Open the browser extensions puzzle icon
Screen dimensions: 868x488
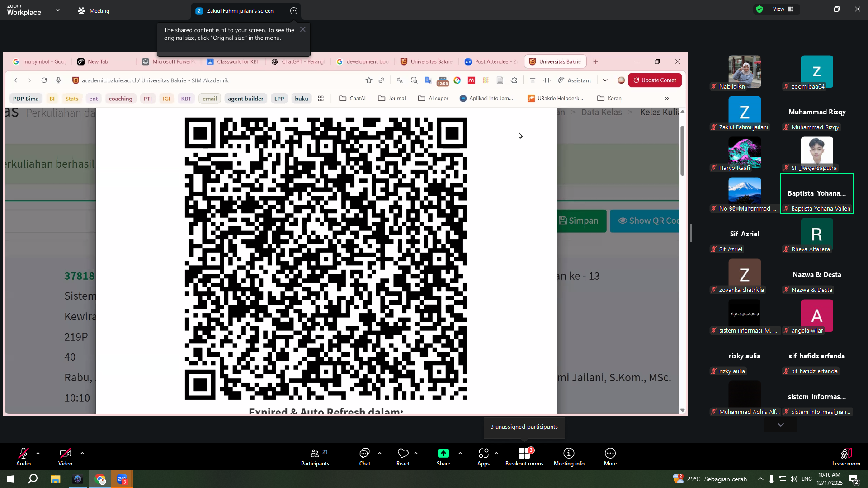[514, 80]
